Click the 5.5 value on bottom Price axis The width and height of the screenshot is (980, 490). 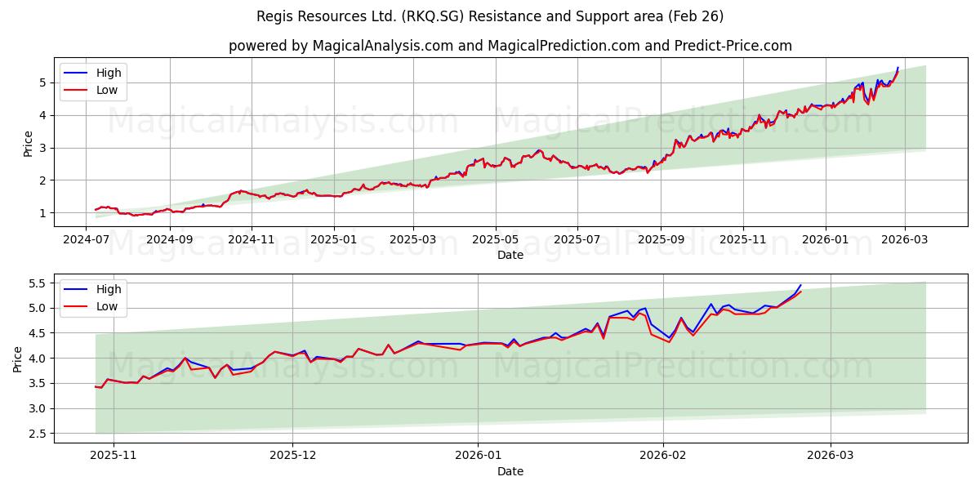pyautogui.click(x=39, y=285)
